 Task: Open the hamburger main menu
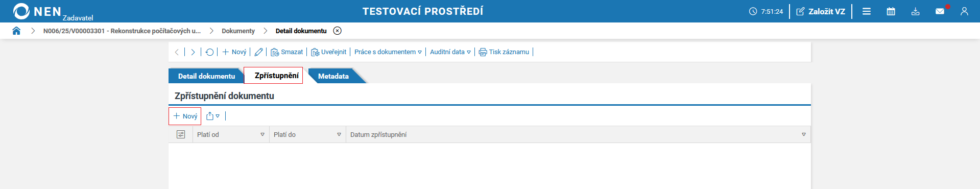pyautogui.click(x=867, y=11)
